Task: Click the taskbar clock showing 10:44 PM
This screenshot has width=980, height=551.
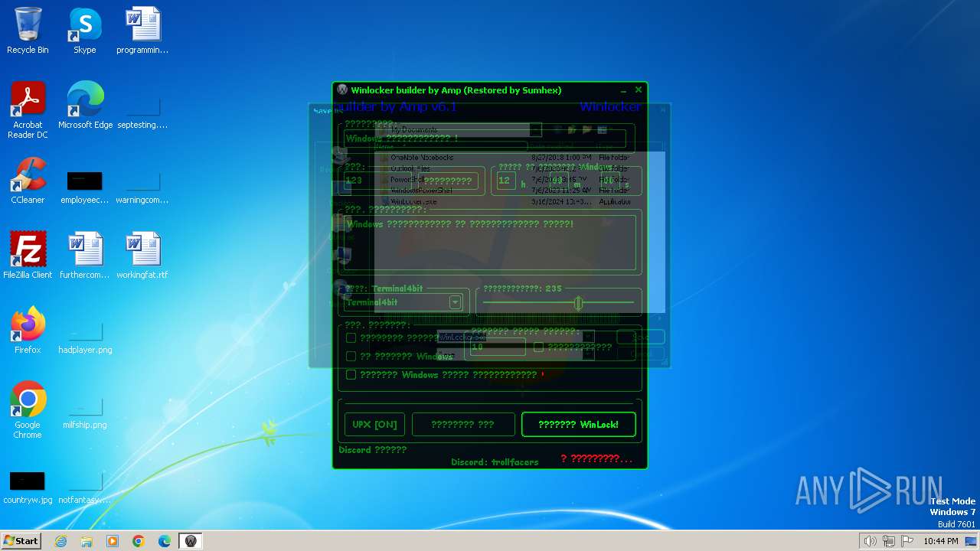Action: coord(940,541)
